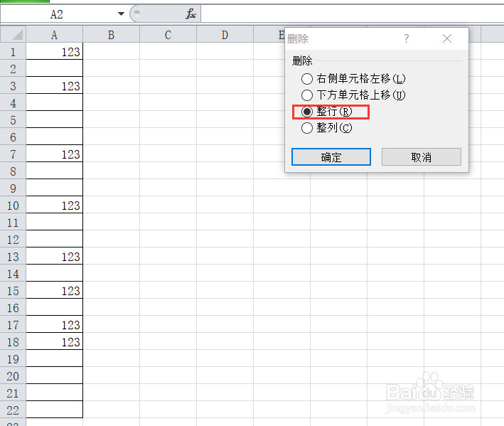Select row 10 header
This screenshot has width=504, height=426.
pos(13,205)
